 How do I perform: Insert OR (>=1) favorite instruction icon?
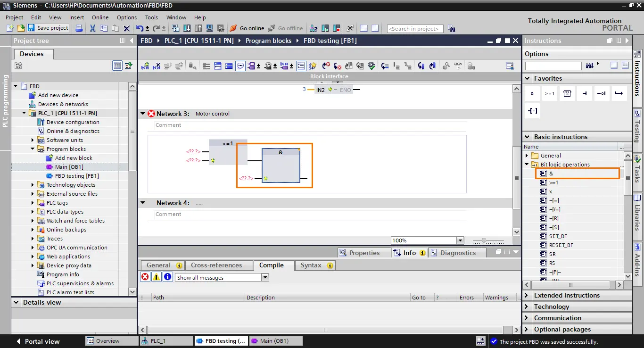point(550,93)
